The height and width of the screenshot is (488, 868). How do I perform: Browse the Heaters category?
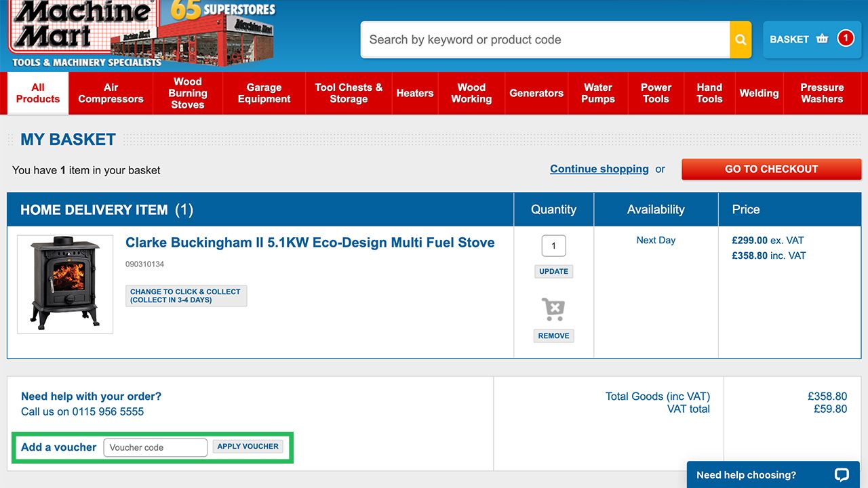[415, 93]
